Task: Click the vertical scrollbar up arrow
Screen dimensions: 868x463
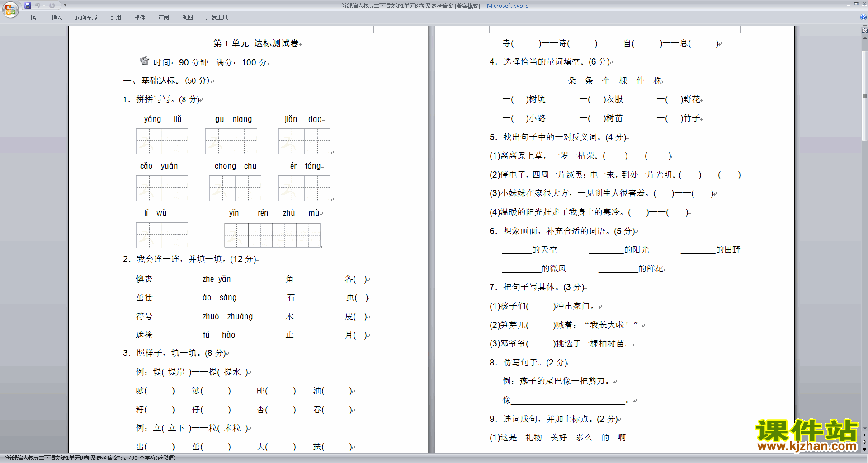Action: click(x=865, y=38)
